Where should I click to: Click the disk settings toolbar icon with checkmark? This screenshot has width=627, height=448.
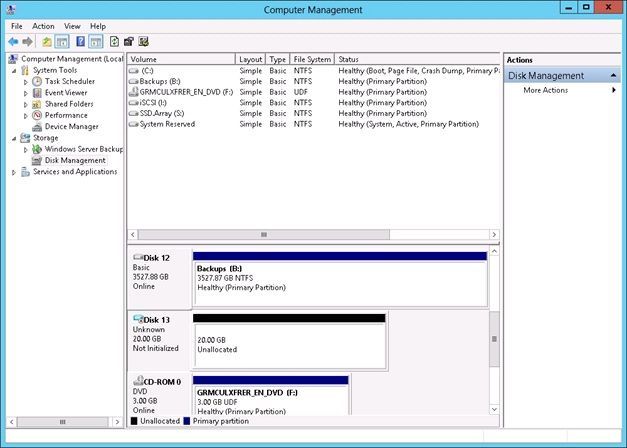(x=143, y=42)
